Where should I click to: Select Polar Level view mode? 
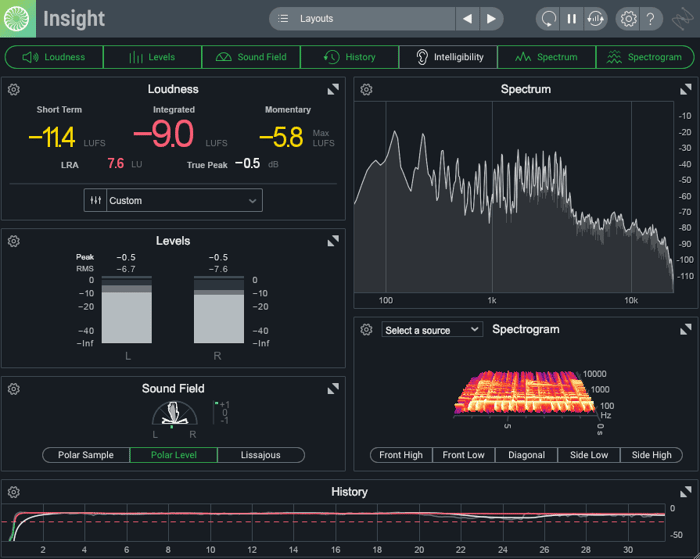tap(174, 455)
